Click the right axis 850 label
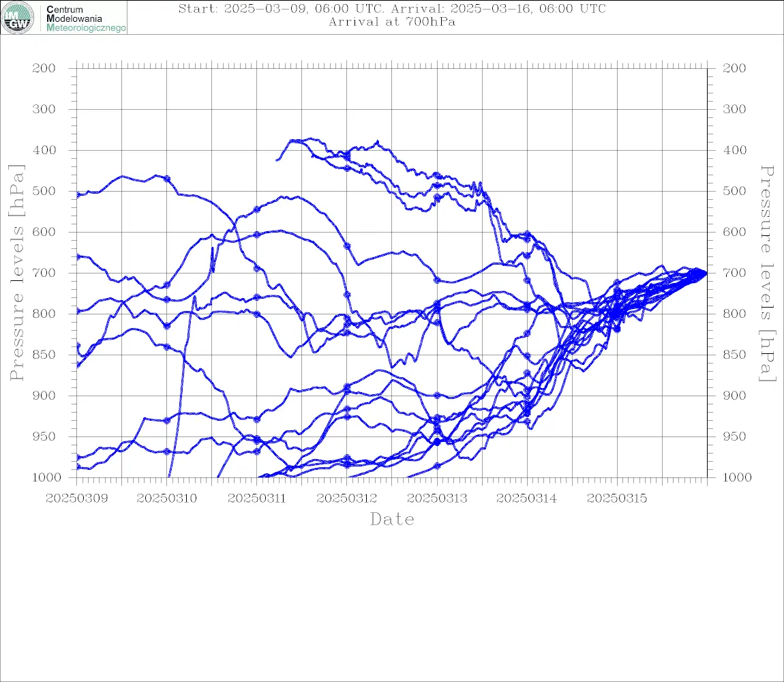The image size is (784, 682). (x=734, y=355)
